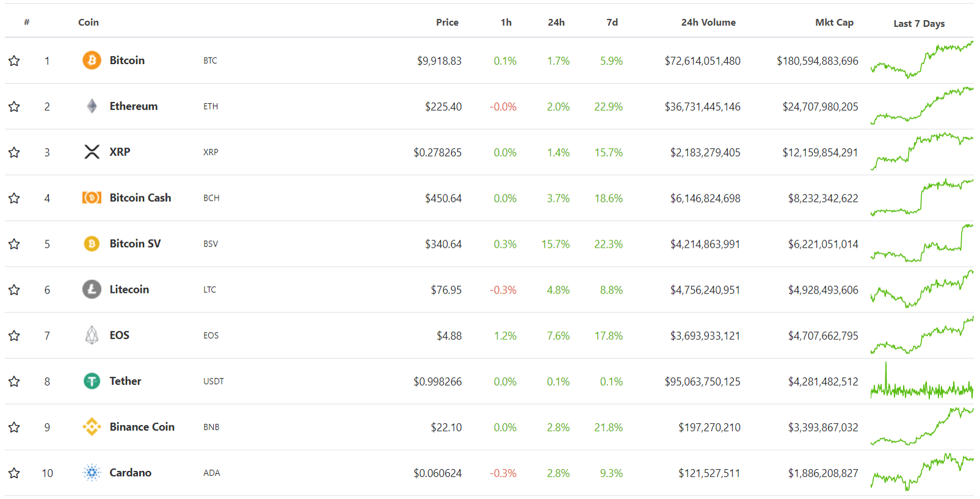Click Litecoin 1h change -0.3%
This screenshot has height=499, width=980.
pos(503,290)
